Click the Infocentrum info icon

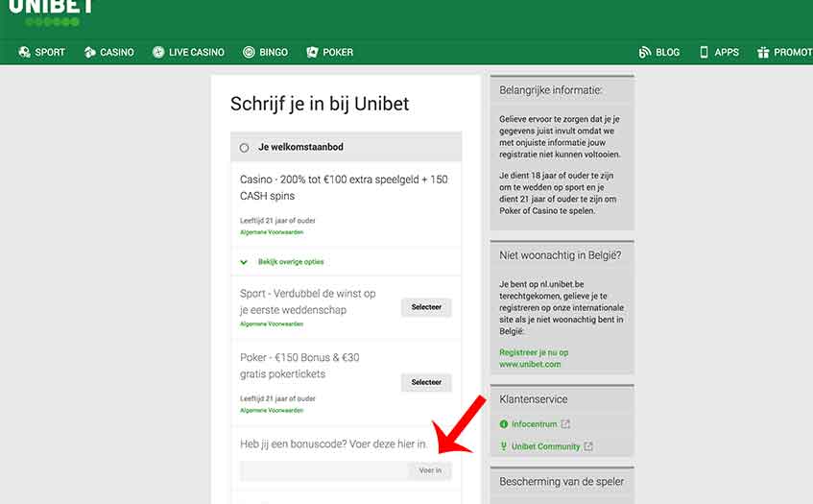[504, 424]
